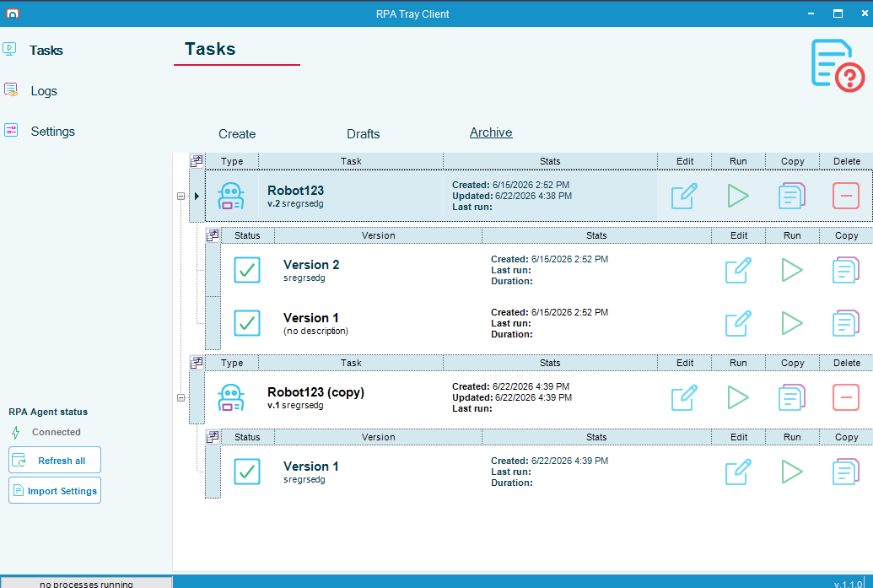
Task: Open grid options above Robot123 (copy) row
Action: tap(197, 363)
